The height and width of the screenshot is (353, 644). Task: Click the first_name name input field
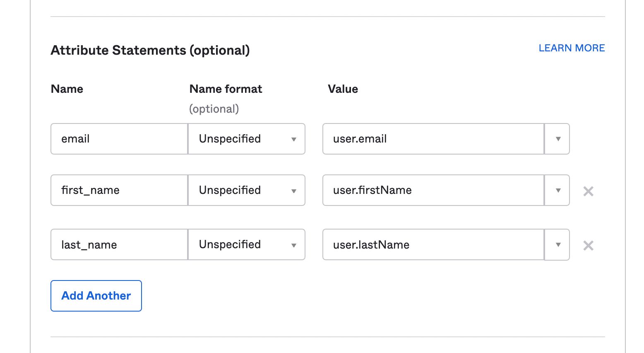pyautogui.click(x=119, y=190)
